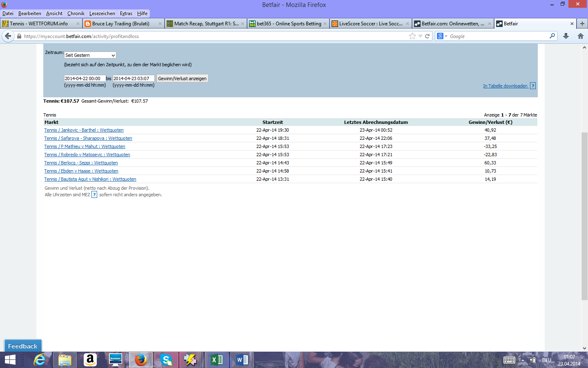Close the bet365 tab
The width and height of the screenshot is (588, 368).
[x=325, y=24]
